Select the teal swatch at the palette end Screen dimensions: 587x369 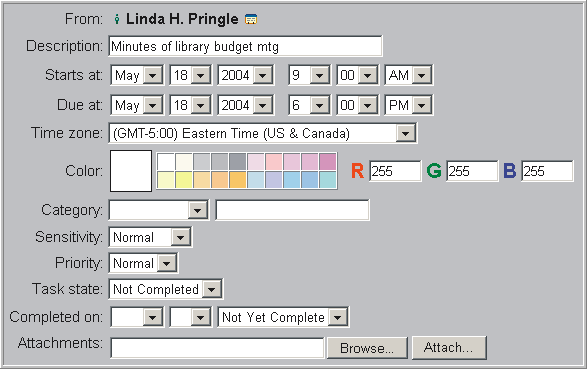point(328,180)
